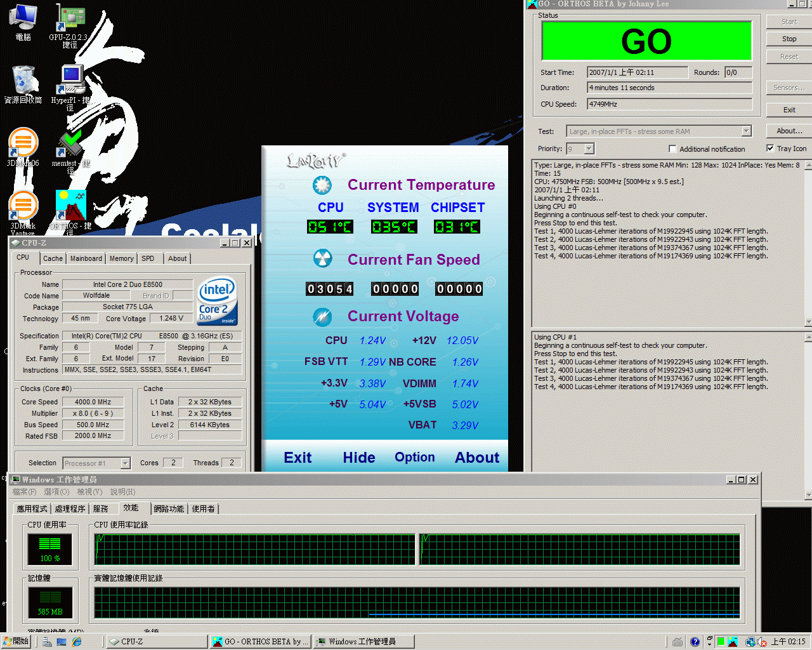This screenshot has width=812, height=650.
Task: Open the Processor #1 selection dropdown
Action: point(125,463)
